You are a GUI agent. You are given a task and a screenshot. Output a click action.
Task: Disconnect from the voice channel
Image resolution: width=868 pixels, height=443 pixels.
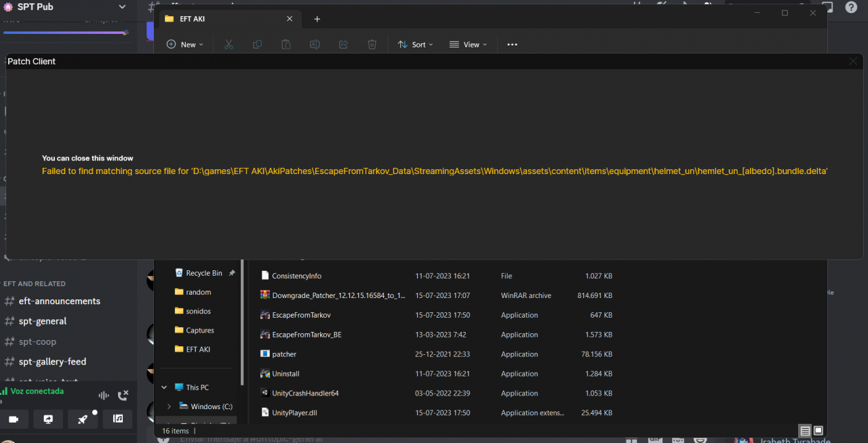click(x=123, y=396)
